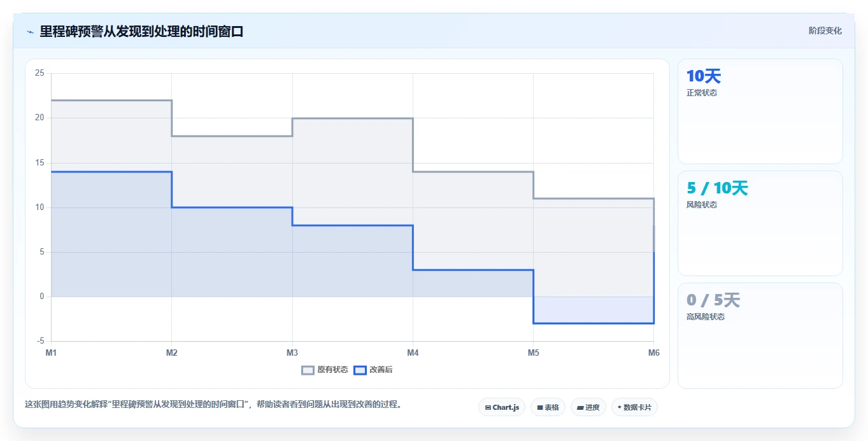
Task: Click the gray 原有状态 legend swatch
Action: 308,370
